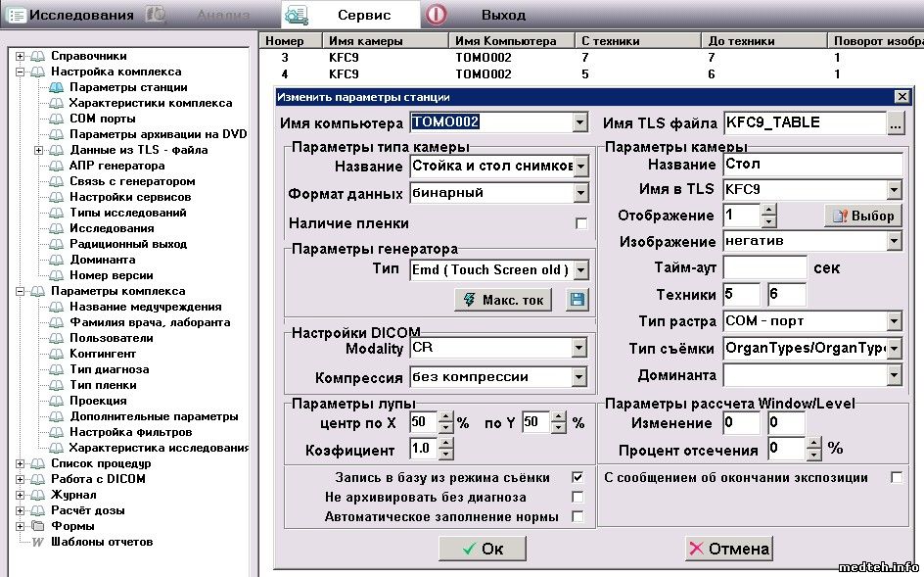Screen dimensions: 924x577
Task: Click the browse button next to TLS file name
Action: point(896,123)
